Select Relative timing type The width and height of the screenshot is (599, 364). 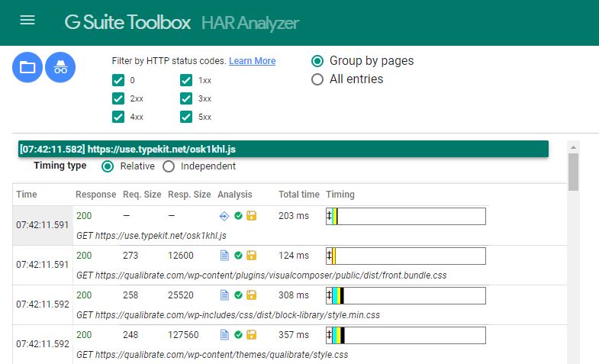(x=108, y=166)
